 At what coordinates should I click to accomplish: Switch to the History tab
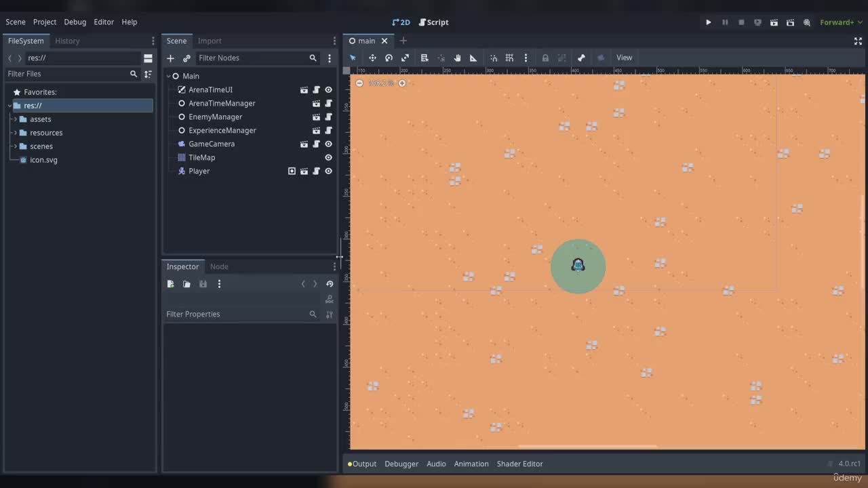tap(67, 41)
